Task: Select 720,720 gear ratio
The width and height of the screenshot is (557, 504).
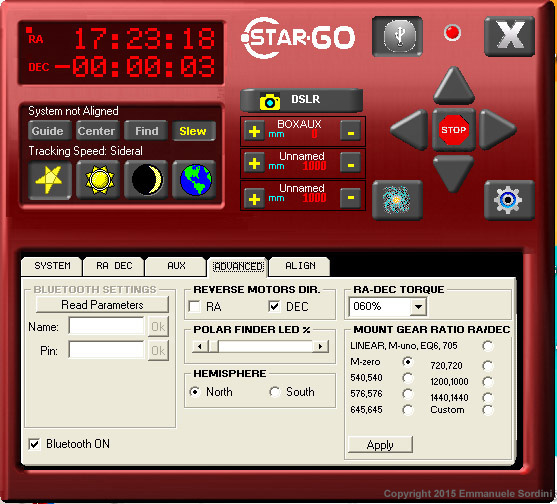Action: point(488,365)
